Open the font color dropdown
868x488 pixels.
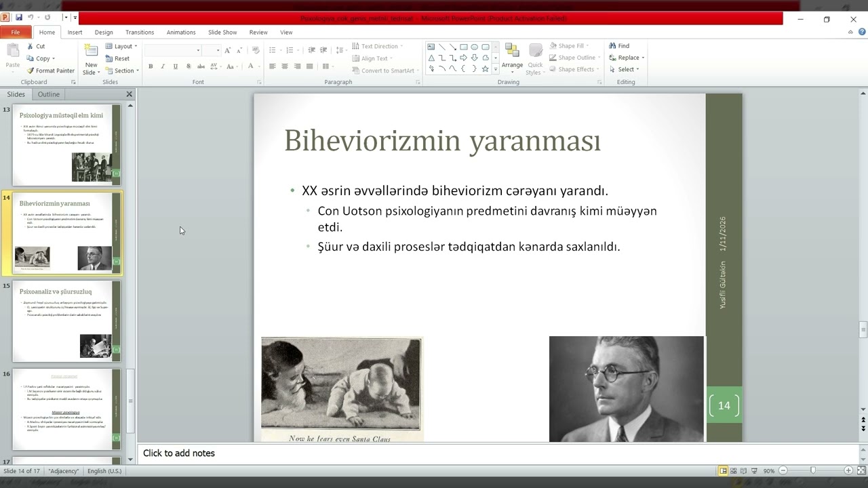click(x=259, y=66)
